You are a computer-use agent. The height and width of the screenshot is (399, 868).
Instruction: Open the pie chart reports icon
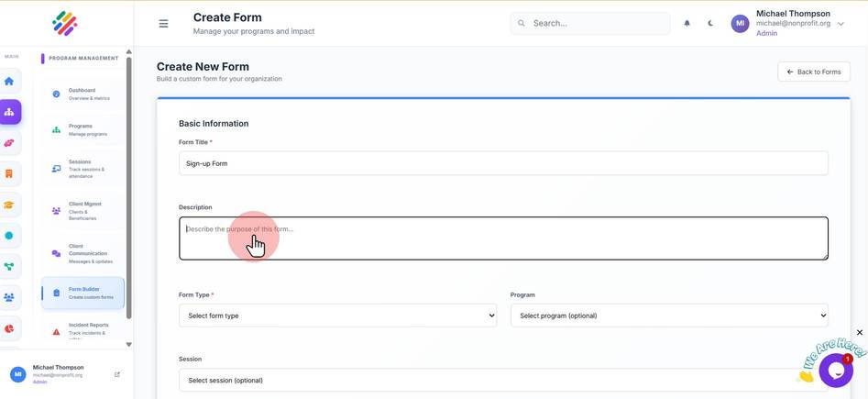[x=9, y=328]
